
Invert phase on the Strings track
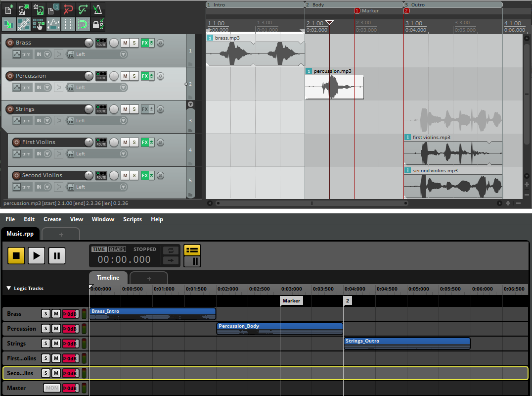(160, 109)
